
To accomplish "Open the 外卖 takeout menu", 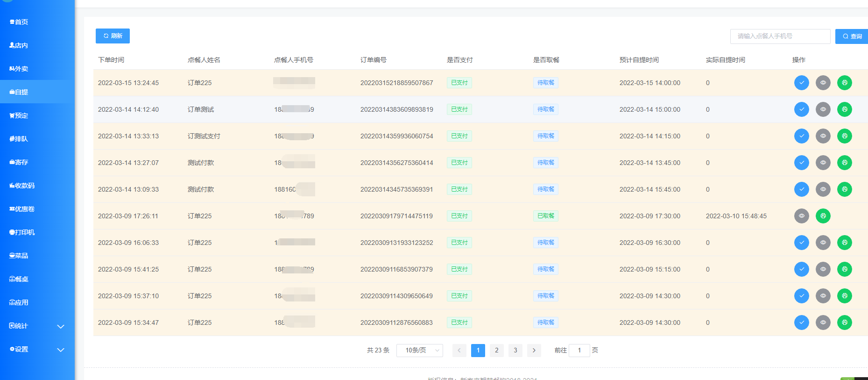I will (x=37, y=69).
